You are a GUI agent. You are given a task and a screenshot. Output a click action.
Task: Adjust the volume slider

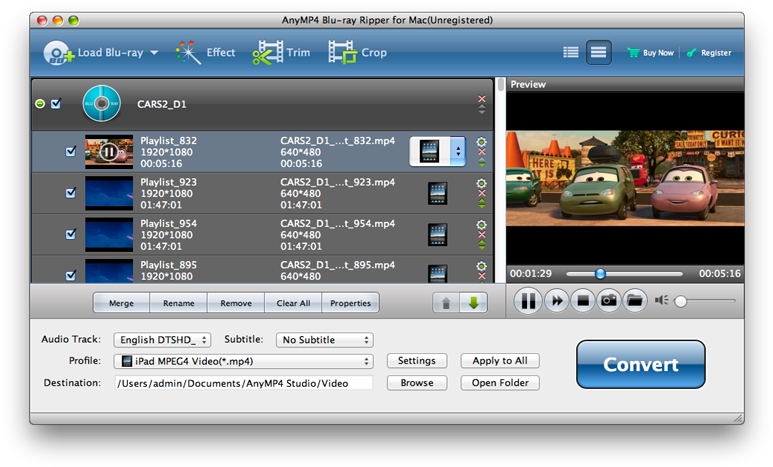pos(680,301)
